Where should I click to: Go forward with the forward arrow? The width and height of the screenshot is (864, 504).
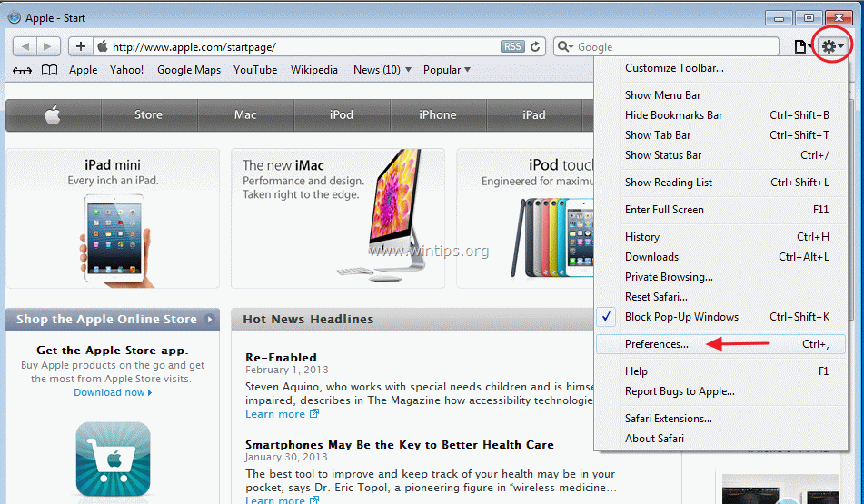(48, 47)
